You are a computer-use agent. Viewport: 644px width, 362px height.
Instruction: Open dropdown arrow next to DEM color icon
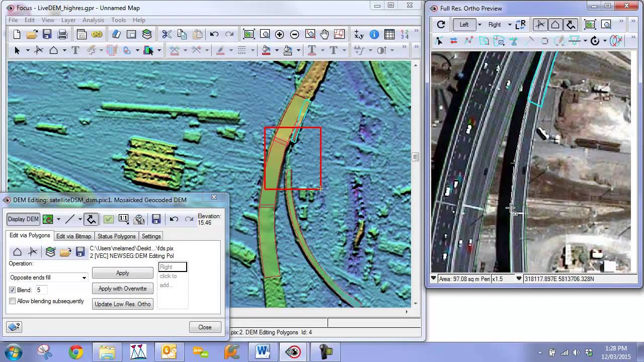(58, 219)
